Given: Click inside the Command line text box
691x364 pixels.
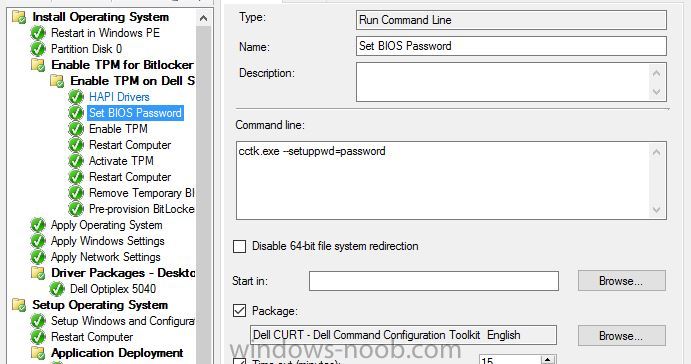Looking at the screenshot, I should (x=442, y=181).
